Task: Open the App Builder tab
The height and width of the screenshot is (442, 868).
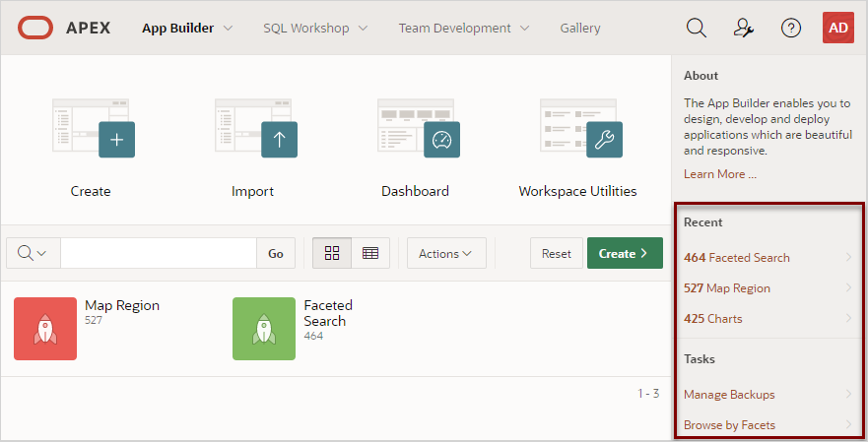Action: [177, 29]
